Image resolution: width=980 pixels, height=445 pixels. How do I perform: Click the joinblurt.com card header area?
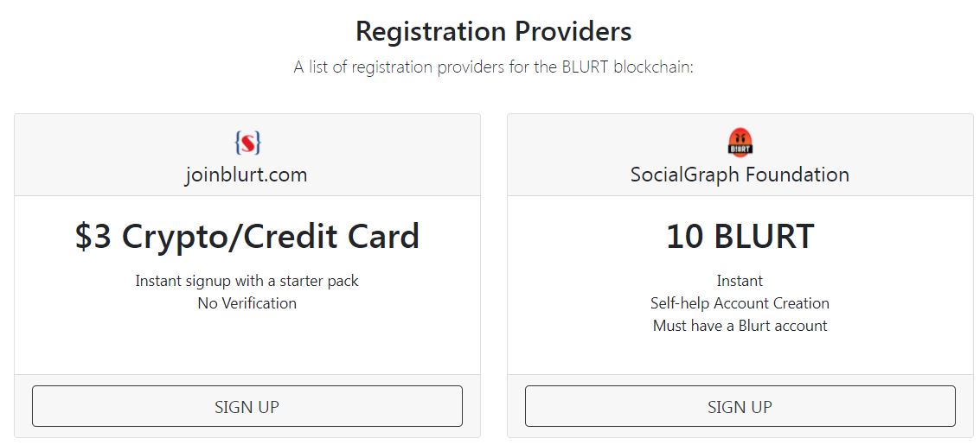point(104,156)
